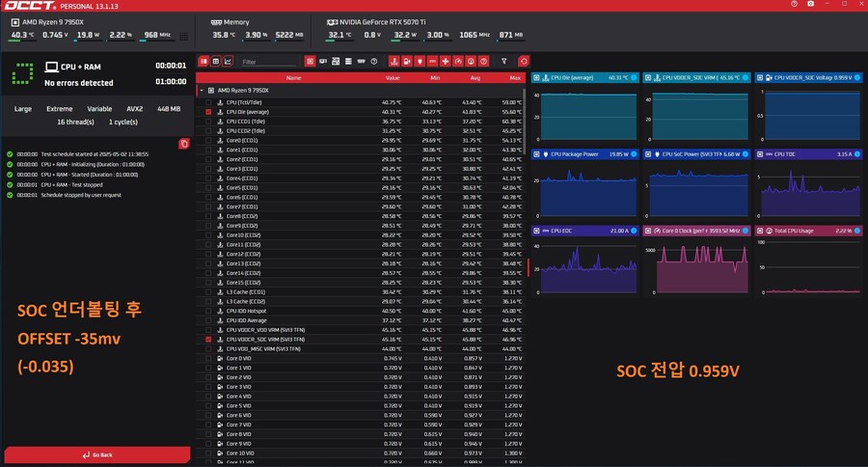Switch to the graph-only view icon
Screen dimensions: 868x467
[x=228, y=61]
